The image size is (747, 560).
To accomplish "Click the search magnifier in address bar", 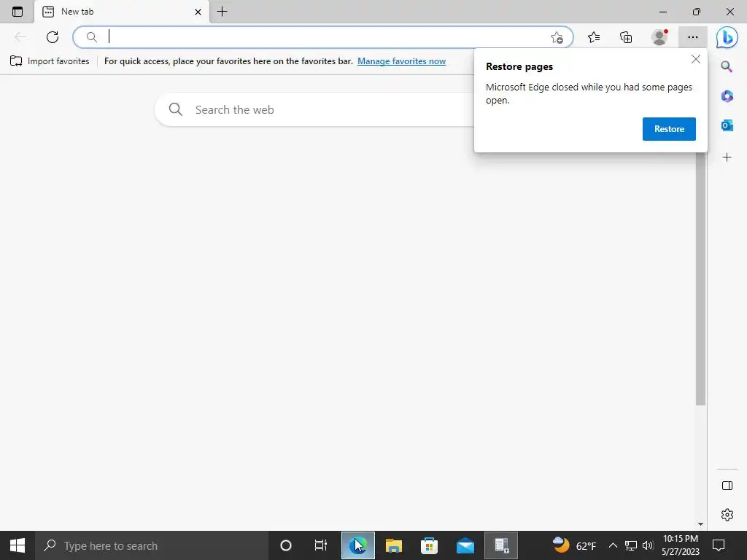I will [92, 37].
